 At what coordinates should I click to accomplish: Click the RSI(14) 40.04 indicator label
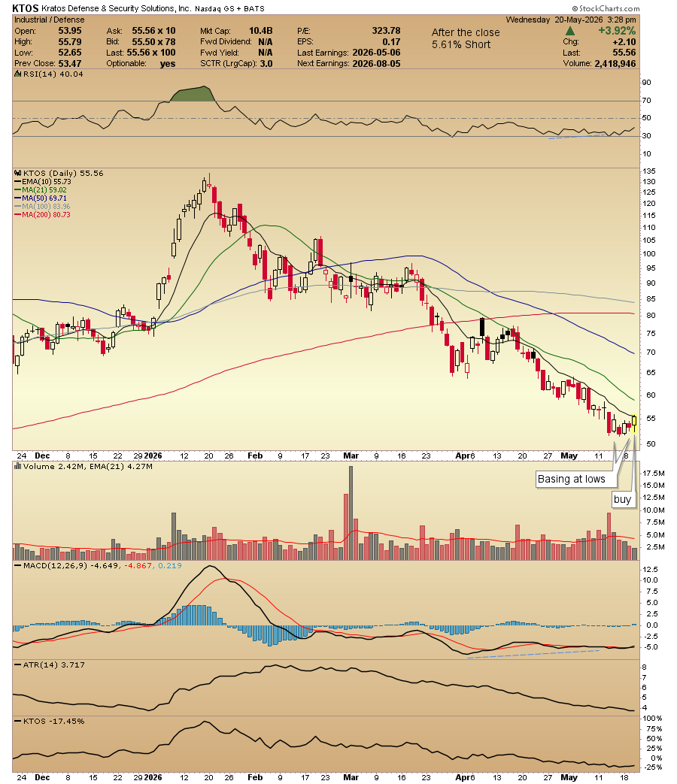[53, 74]
